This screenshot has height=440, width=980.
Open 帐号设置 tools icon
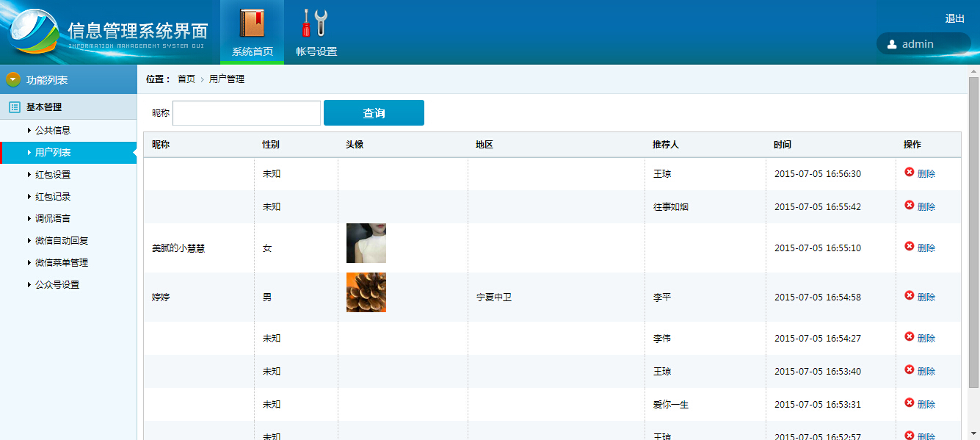pyautogui.click(x=316, y=24)
